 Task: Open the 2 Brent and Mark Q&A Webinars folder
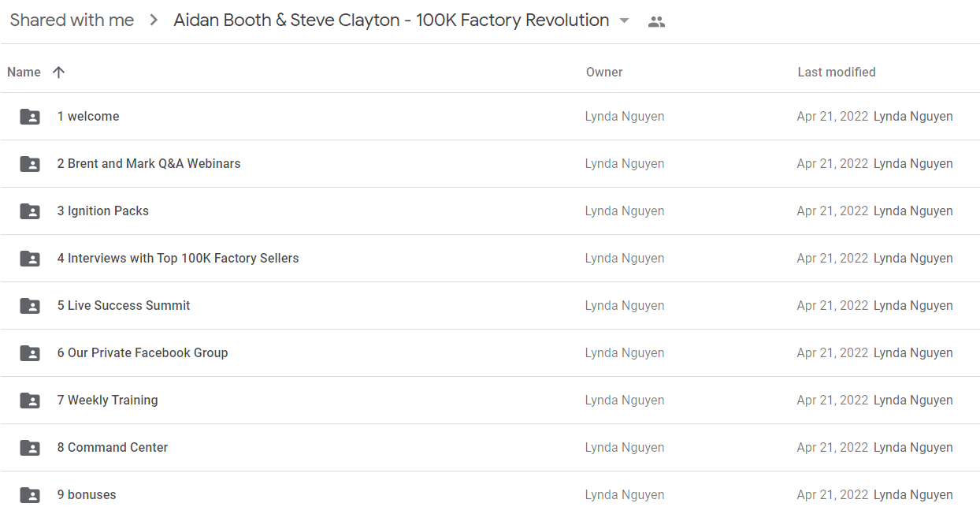(x=149, y=163)
